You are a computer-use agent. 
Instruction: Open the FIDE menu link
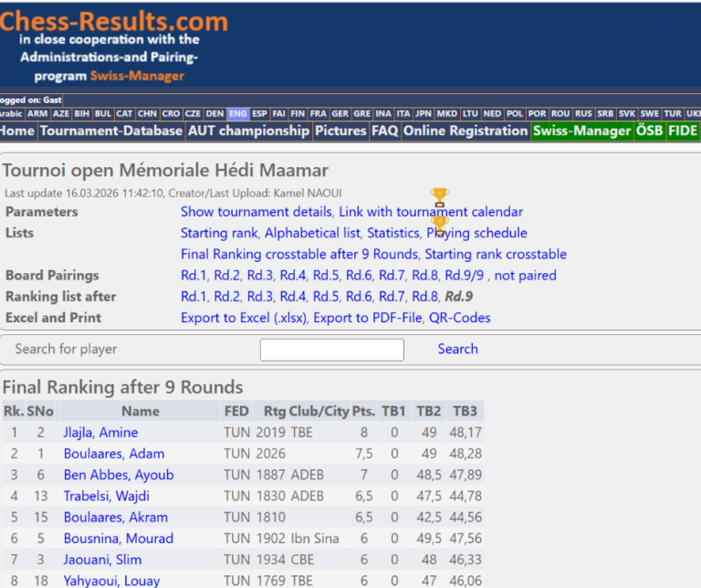point(682,131)
